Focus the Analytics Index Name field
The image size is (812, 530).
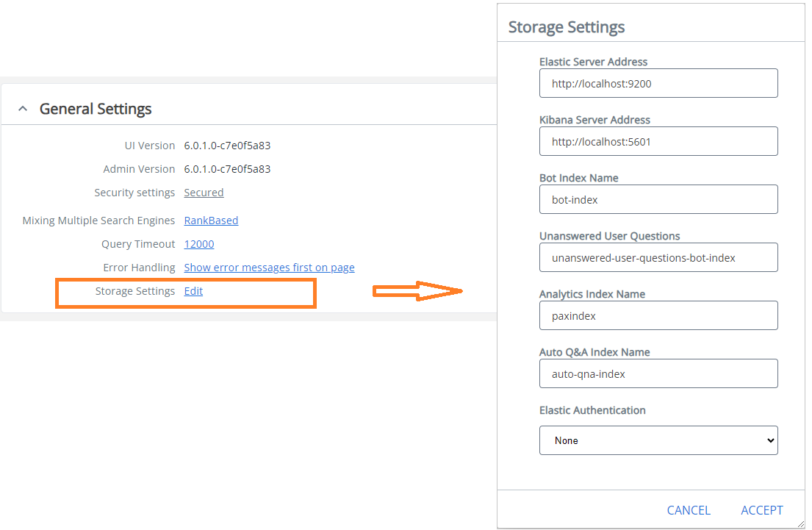tap(658, 315)
